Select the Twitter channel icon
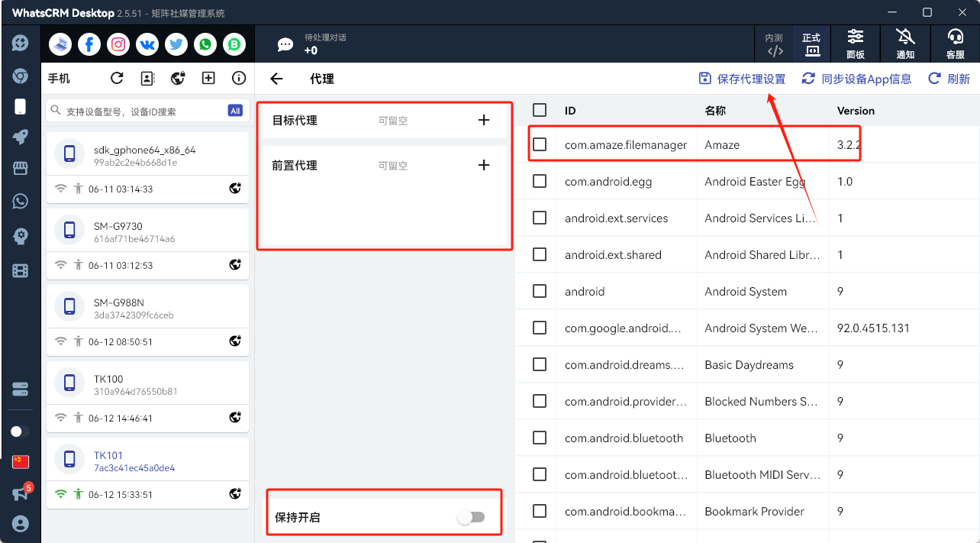This screenshot has height=543, width=980. pos(176,44)
